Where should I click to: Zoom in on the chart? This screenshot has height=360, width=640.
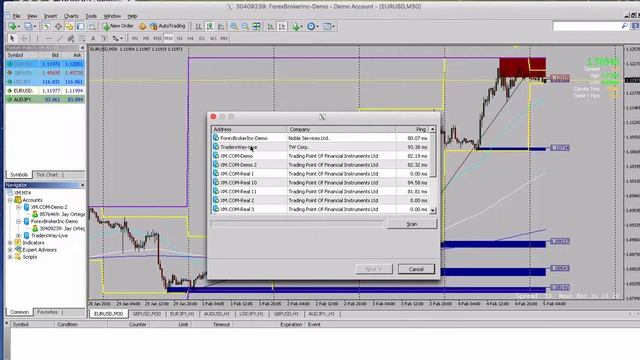[234, 26]
